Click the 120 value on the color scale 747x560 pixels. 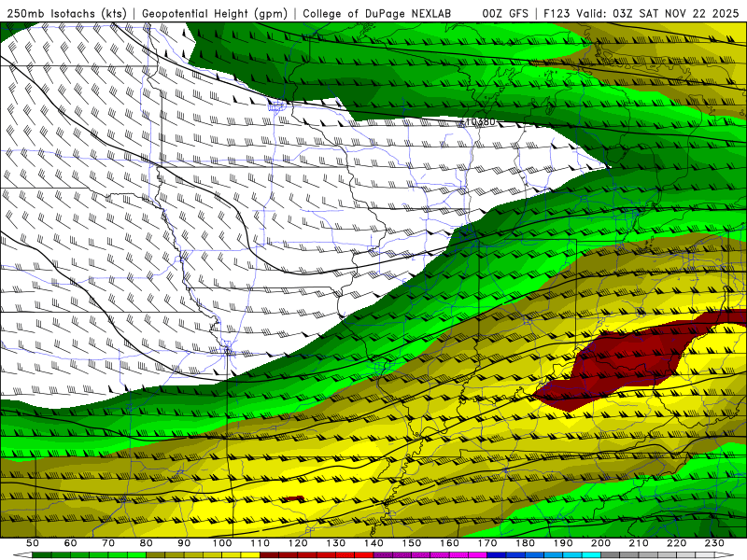(298, 543)
